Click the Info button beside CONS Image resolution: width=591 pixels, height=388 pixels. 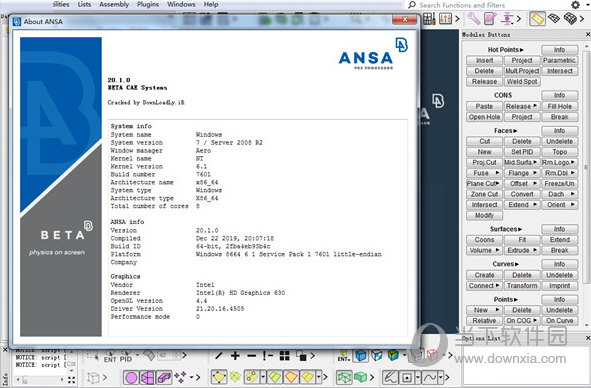coord(559,95)
